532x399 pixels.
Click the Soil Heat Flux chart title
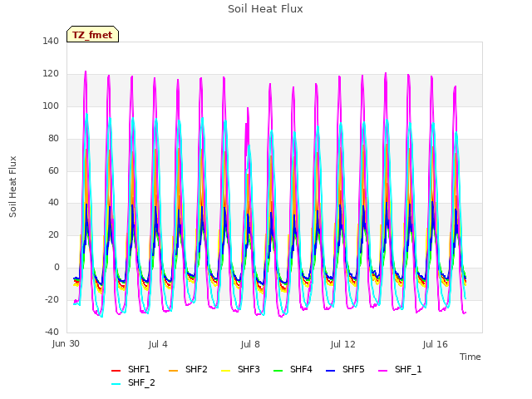(x=265, y=9)
